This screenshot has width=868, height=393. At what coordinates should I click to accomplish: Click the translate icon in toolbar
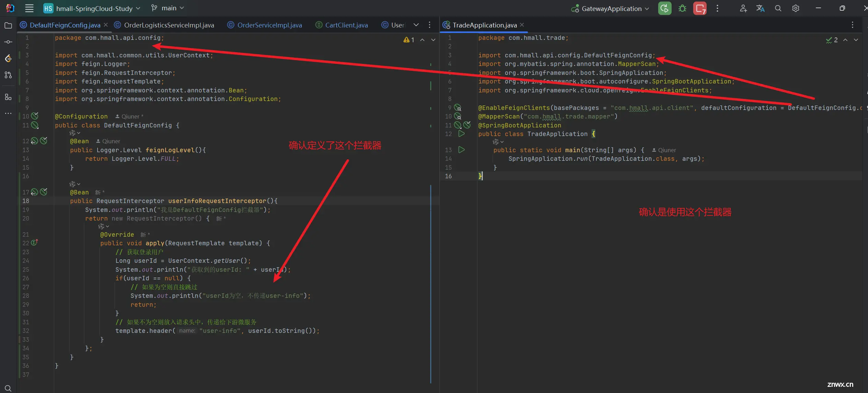[761, 8]
